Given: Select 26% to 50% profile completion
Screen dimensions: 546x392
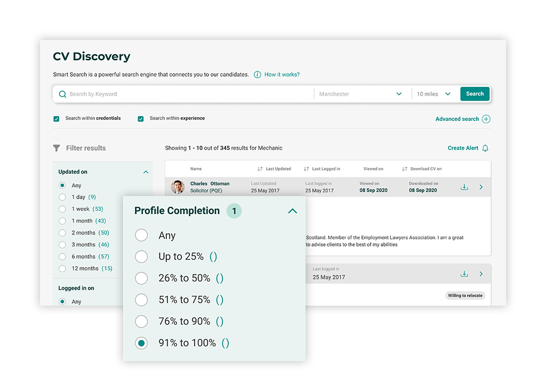Looking at the screenshot, I should (x=141, y=278).
